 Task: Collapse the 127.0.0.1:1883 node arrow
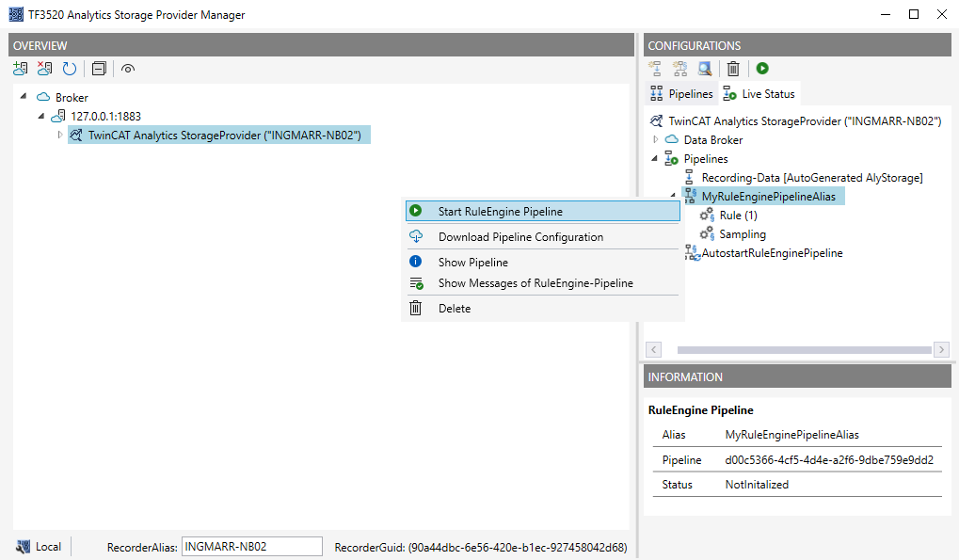pyautogui.click(x=41, y=116)
